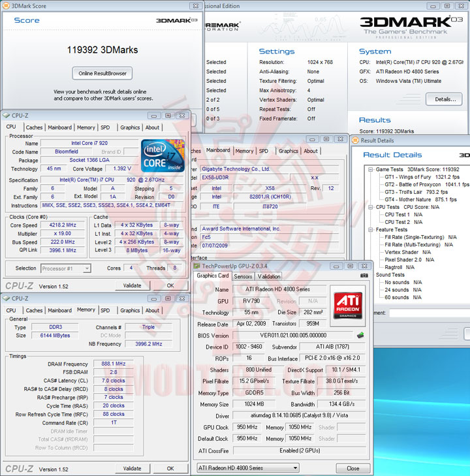Select GT3 - Troll's Lair result
The width and height of the screenshot is (470, 476).
pyautogui.click(x=416, y=192)
